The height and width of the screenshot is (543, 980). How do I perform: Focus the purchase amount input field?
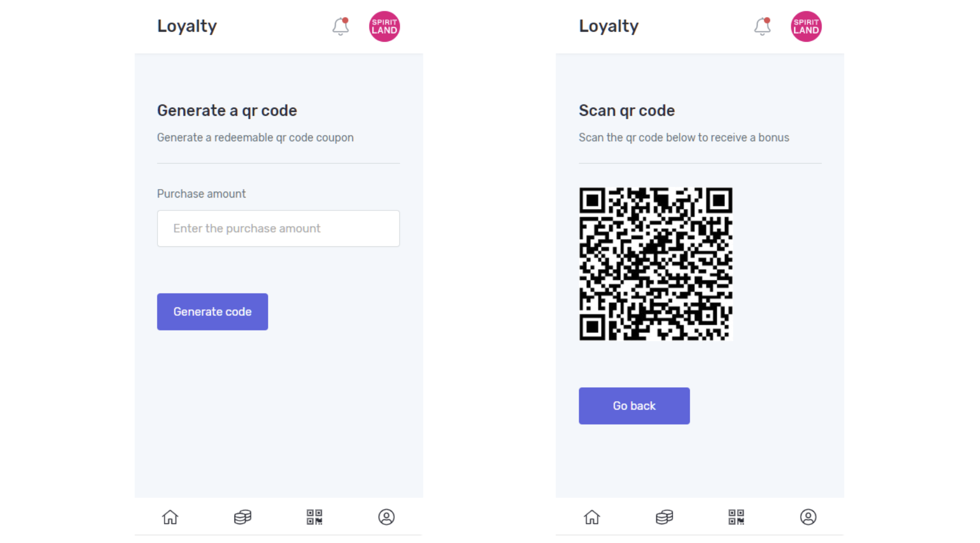tap(278, 229)
